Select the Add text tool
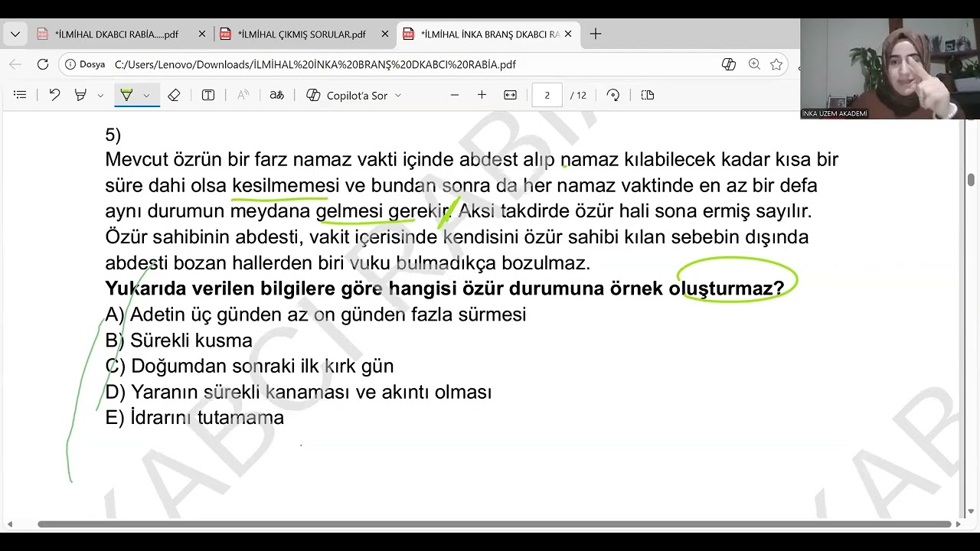980x551 pixels. [208, 95]
